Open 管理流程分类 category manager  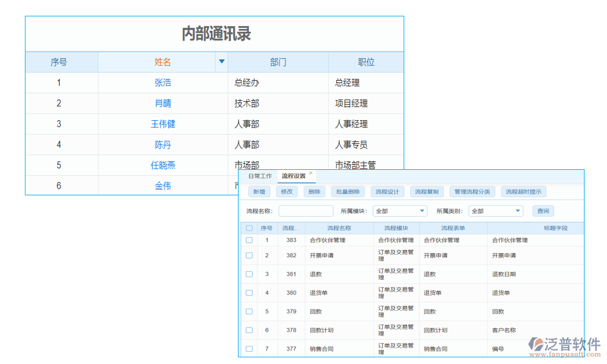[x=472, y=191]
